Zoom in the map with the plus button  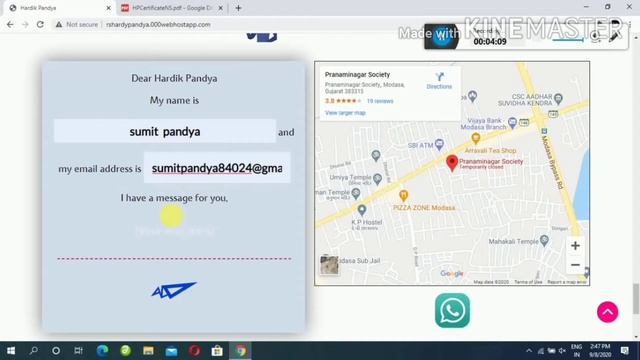click(575, 246)
